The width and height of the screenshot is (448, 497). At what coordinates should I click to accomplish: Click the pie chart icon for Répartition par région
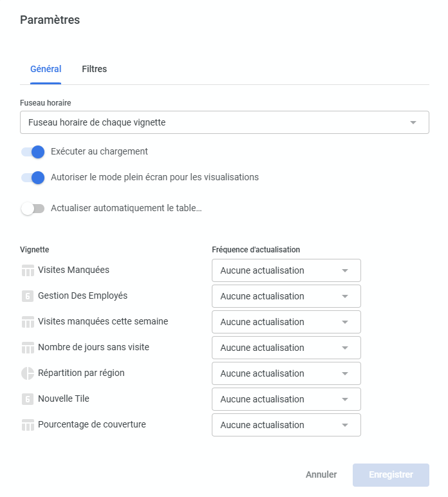coord(28,373)
